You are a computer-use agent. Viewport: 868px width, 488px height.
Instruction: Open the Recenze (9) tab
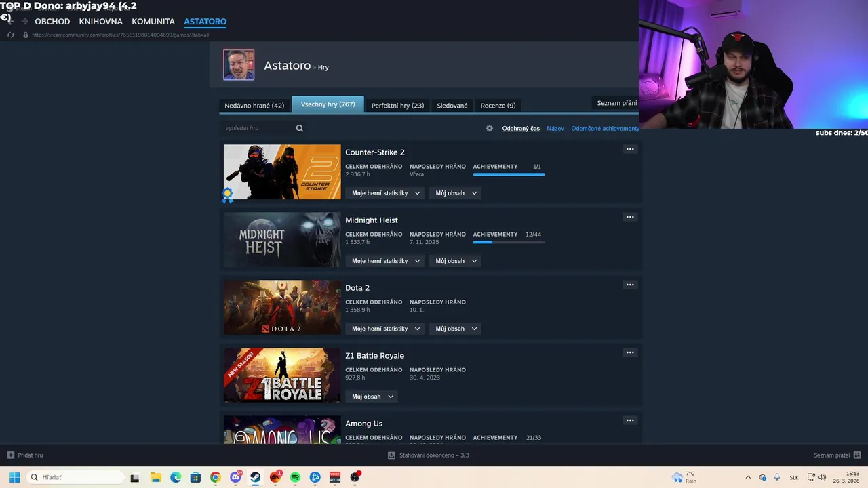[x=498, y=105]
